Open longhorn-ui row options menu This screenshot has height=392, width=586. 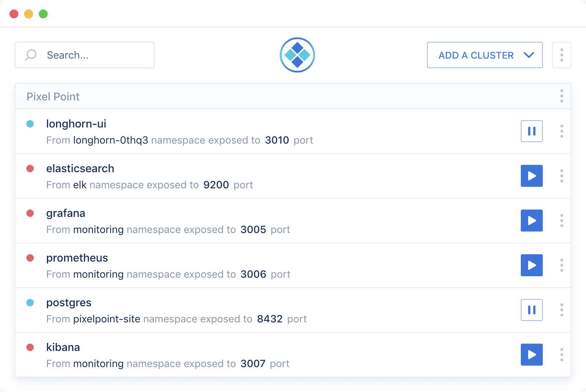coord(561,131)
